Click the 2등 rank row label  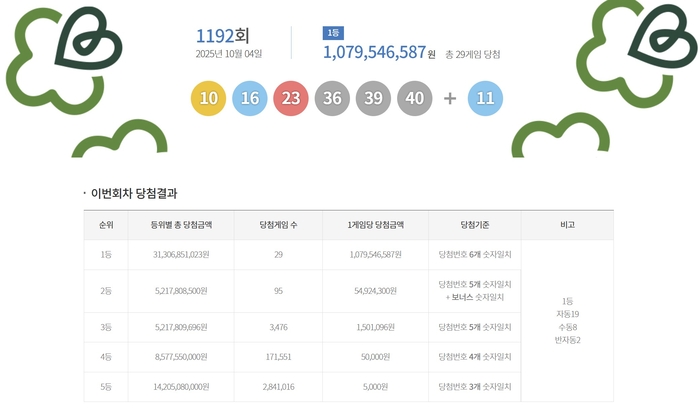tap(104, 291)
